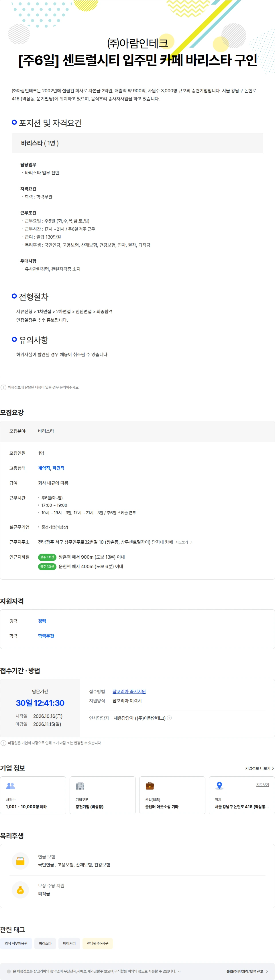Click 학력무관 education link
This screenshot has width=275, height=980.
coord(46,636)
